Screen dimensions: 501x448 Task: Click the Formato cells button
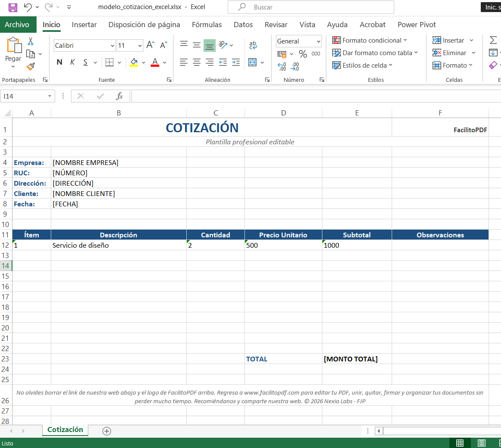click(452, 65)
